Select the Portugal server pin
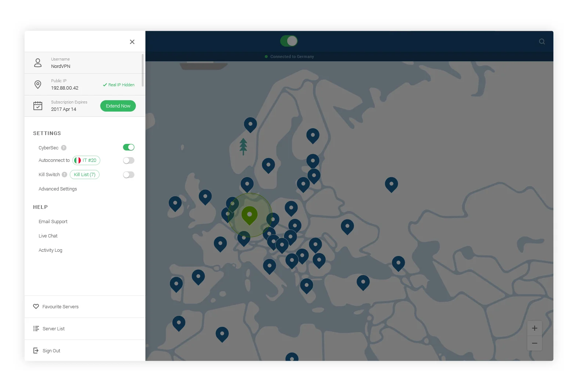This screenshot has width=578, height=392. click(x=176, y=285)
